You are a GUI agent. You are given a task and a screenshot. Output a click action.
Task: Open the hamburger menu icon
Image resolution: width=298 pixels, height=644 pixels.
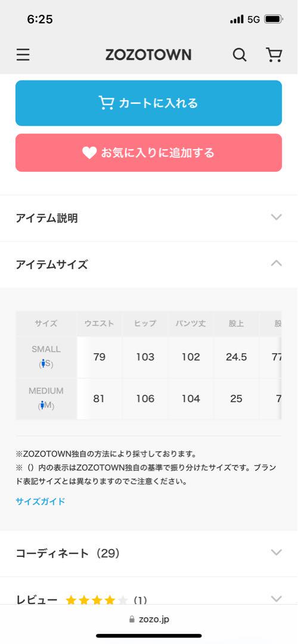click(23, 55)
